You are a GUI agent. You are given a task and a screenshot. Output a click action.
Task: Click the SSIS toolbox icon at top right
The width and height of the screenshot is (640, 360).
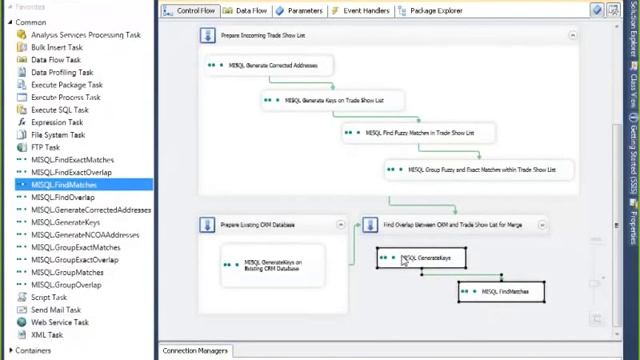coord(613,10)
